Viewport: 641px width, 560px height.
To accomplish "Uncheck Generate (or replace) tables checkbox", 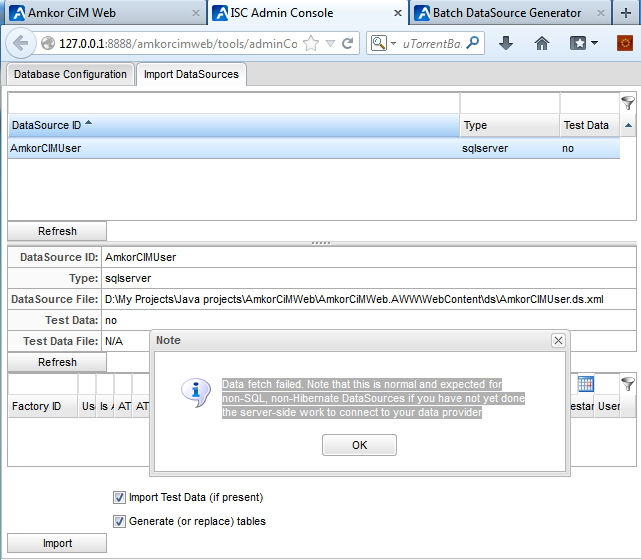I will tap(120, 521).
